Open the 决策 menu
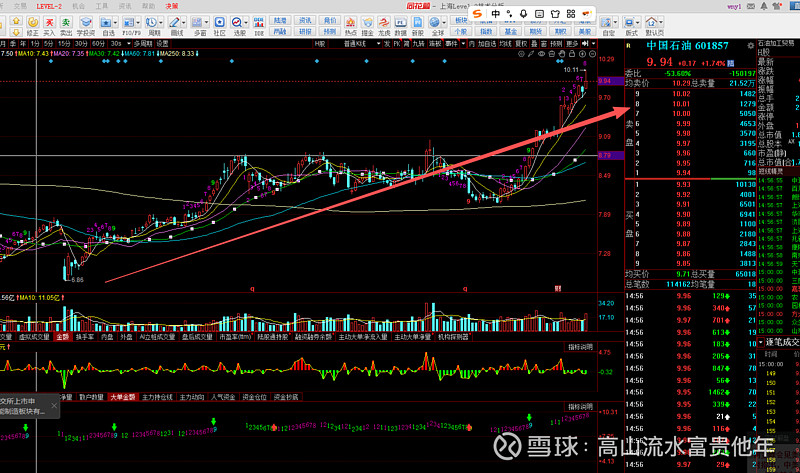Image resolution: width=800 pixels, height=473 pixels. click(172, 6)
